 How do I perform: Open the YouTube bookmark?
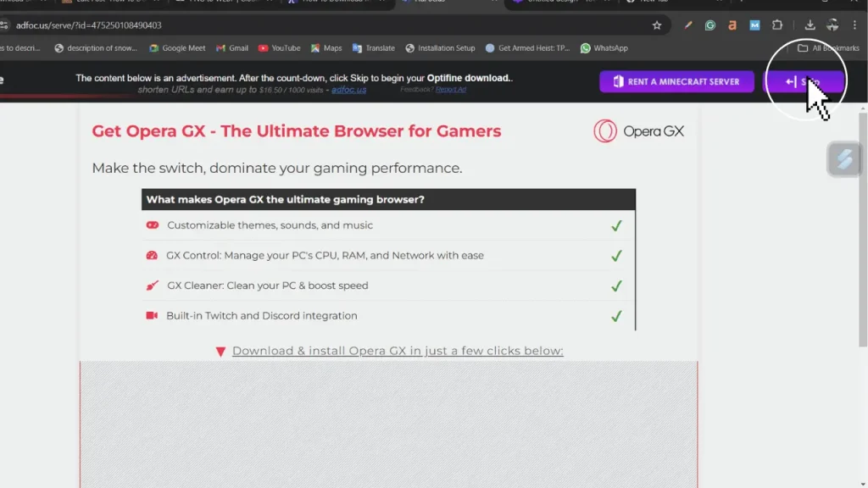pos(280,48)
